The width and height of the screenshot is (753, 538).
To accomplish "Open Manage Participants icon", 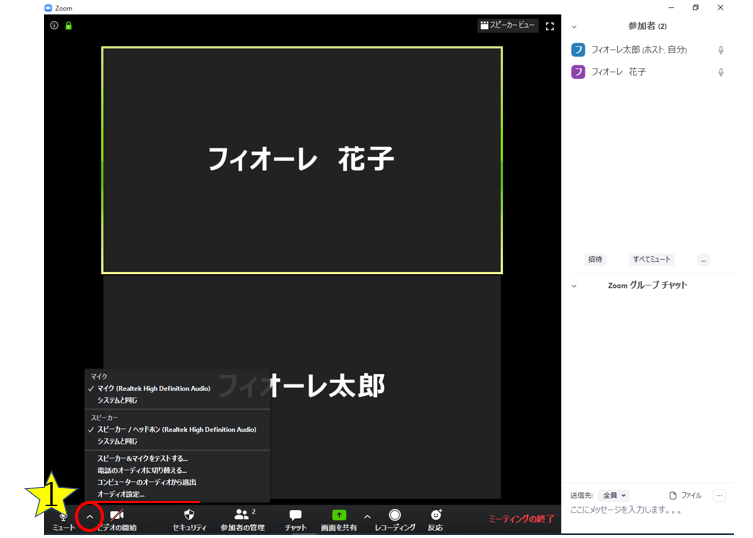I will pos(242,515).
